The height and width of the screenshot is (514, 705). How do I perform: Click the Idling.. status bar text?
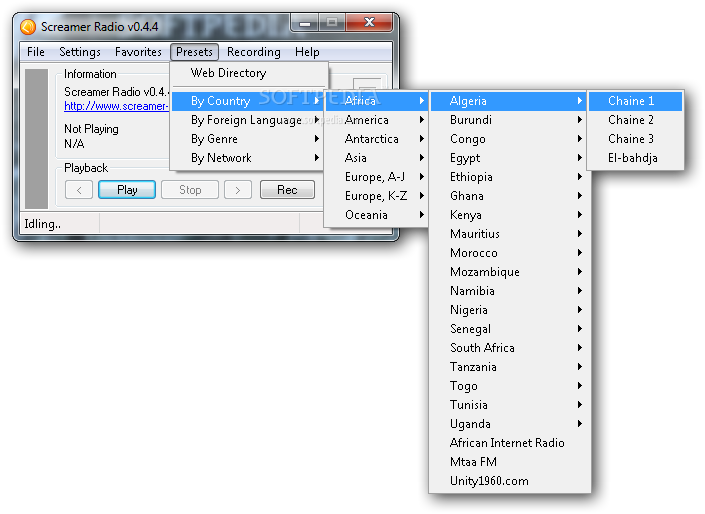[x=42, y=224]
